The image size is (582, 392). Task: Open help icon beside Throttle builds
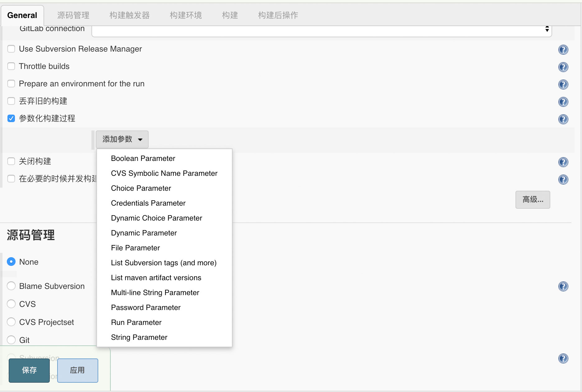click(x=563, y=67)
